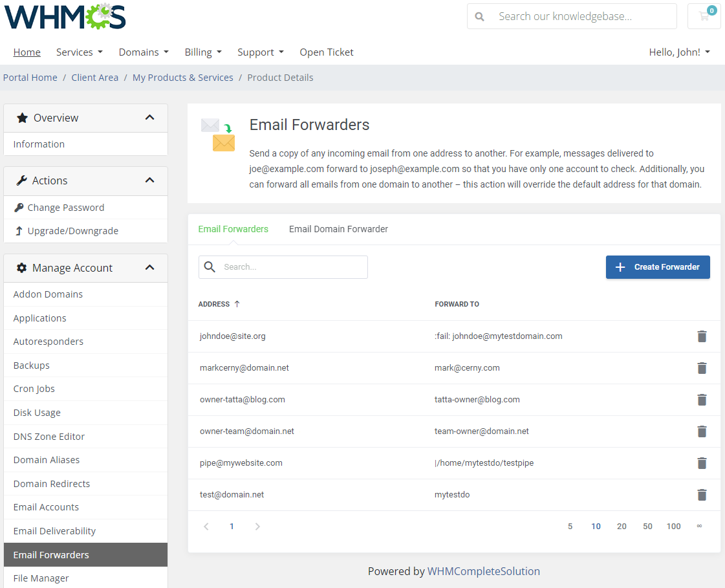Viewport: 725px width, 588px height.
Task: Collapse the Actions panel
Action: coord(149,180)
